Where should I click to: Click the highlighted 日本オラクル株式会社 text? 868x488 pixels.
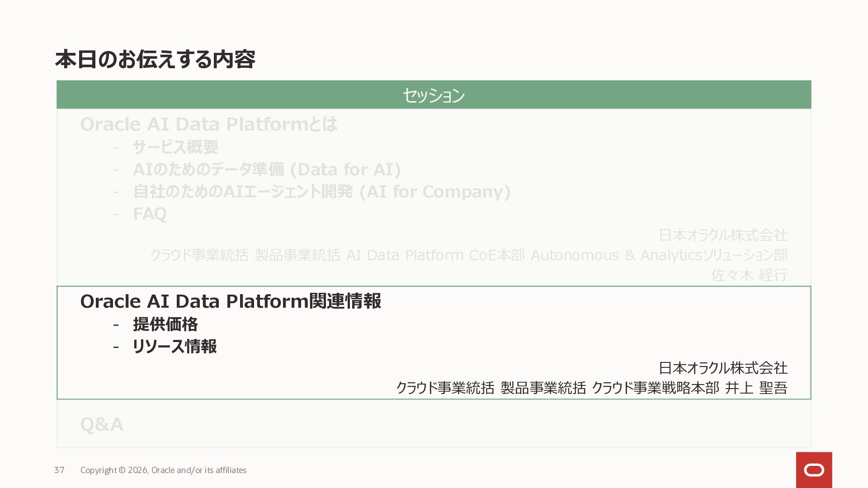(722, 368)
